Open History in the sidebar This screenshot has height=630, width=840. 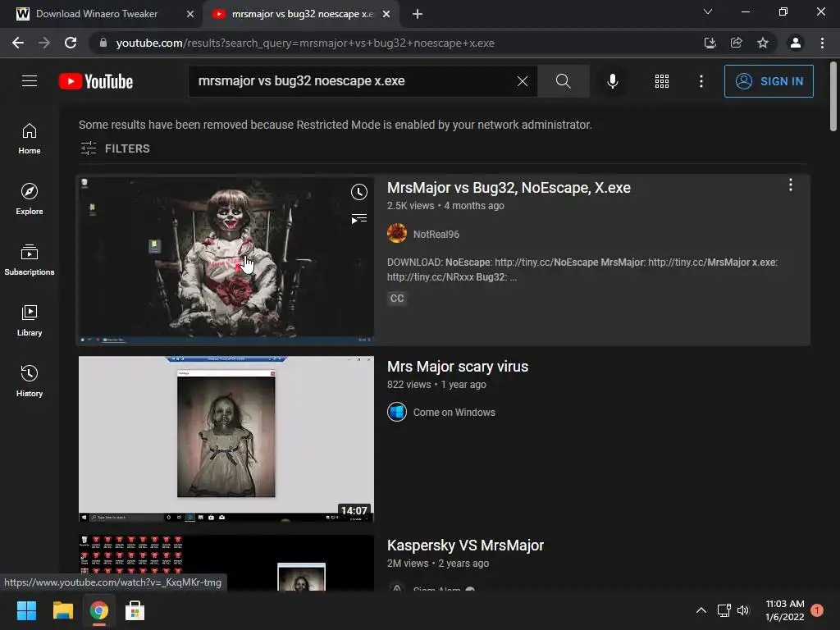pos(30,381)
